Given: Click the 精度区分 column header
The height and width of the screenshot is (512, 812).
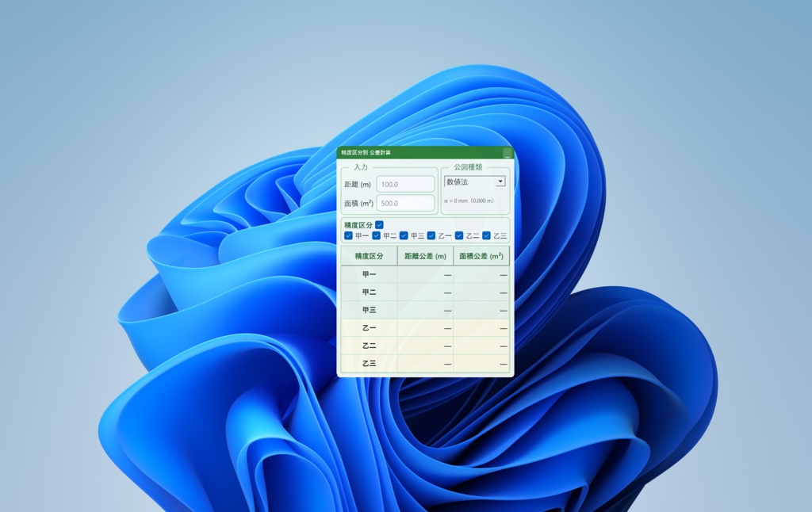Looking at the screenshot, I should point(370,256).
